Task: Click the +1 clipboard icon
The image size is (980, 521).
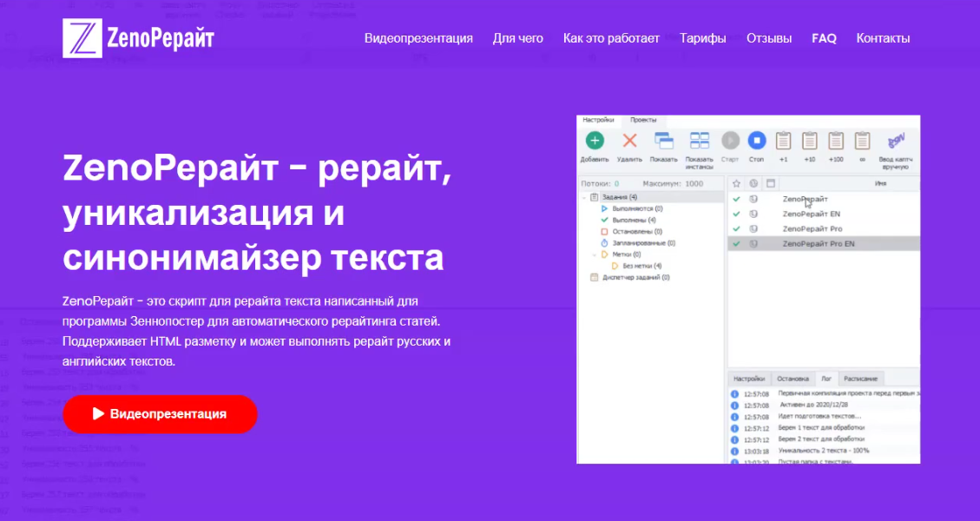Action: coord(783,142)
